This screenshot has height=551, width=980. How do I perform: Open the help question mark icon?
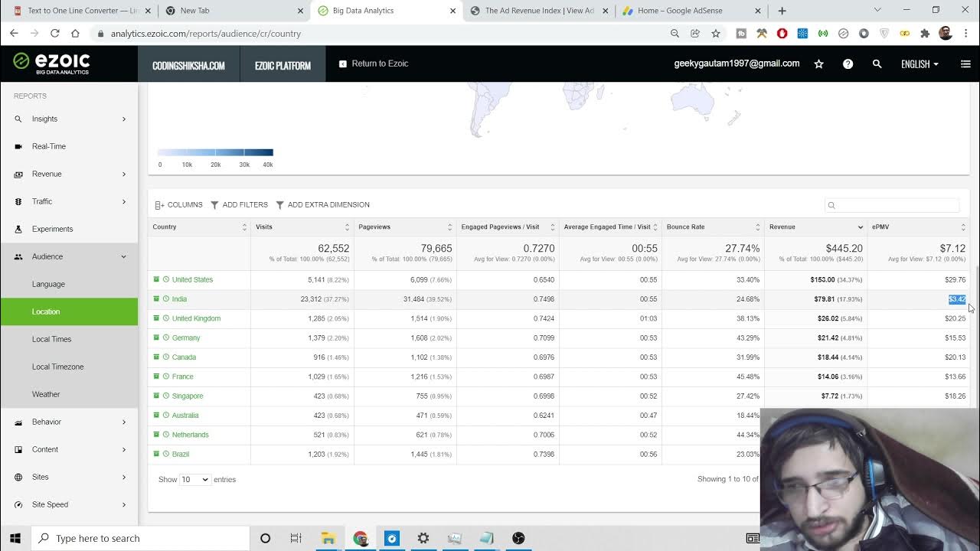pyautogui.click(x=848, y=64)
